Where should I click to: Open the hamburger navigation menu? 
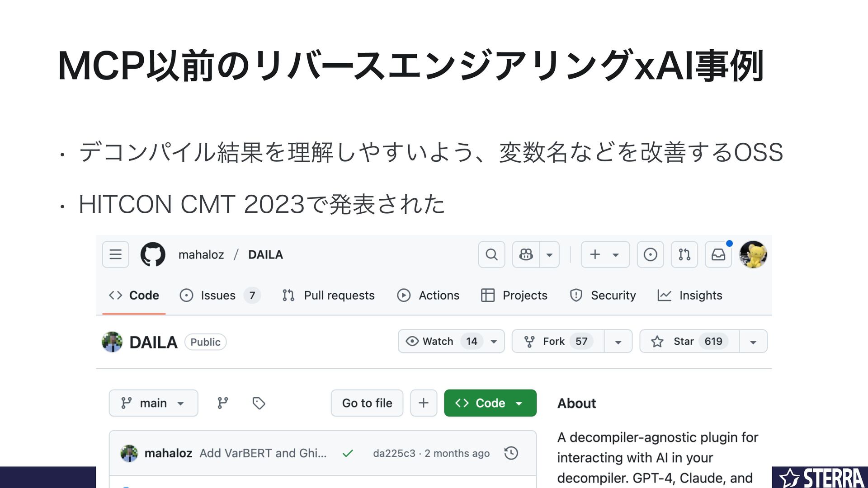(x=116, y=254)
